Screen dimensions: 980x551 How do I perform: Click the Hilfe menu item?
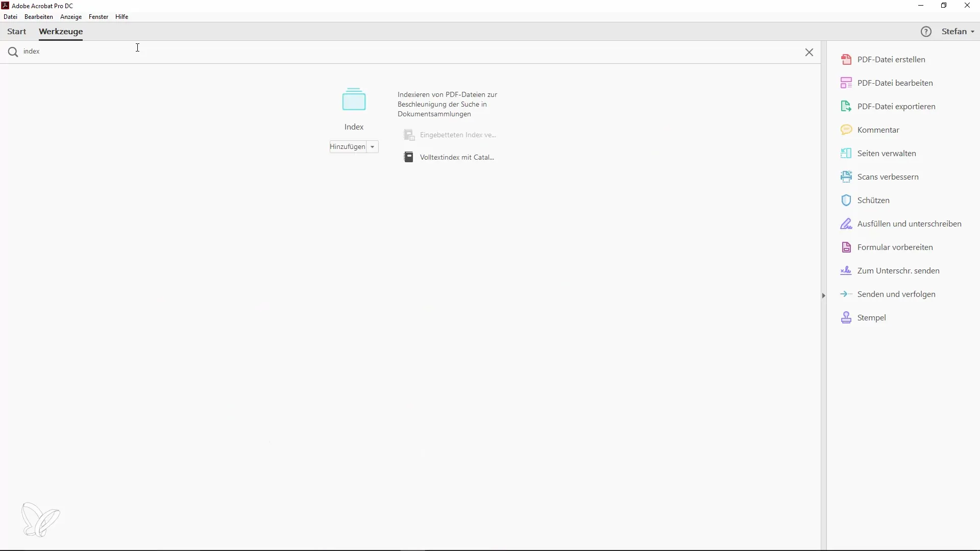click(122, 16)
